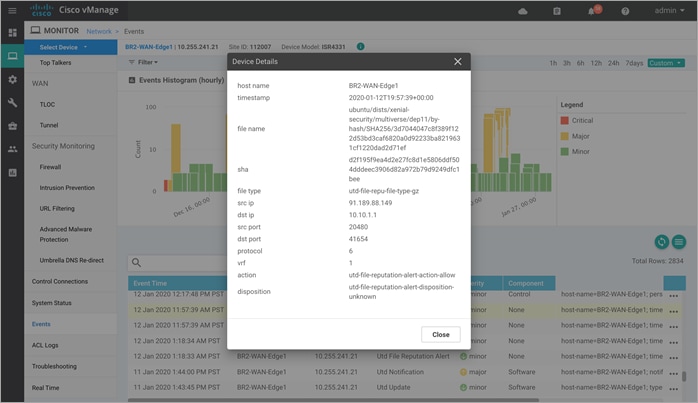Show device info icon next to ISR4331
Screen dimensions: 698x403
tap(361, 46)
